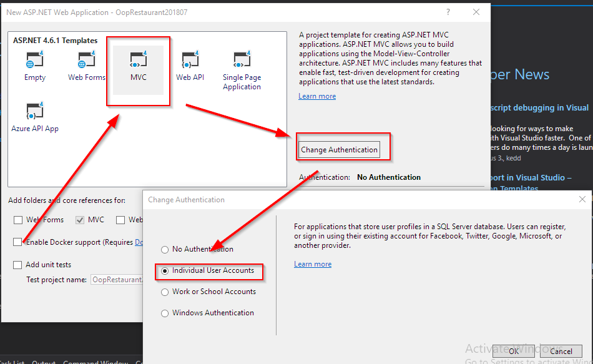Select the Azure API App template

click(x=35, y=117)
